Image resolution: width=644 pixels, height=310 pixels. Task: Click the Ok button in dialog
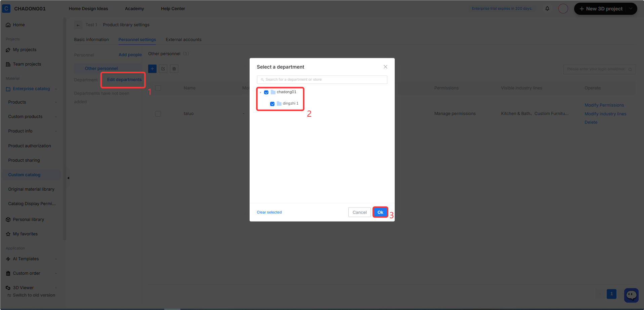coord(380,212)
